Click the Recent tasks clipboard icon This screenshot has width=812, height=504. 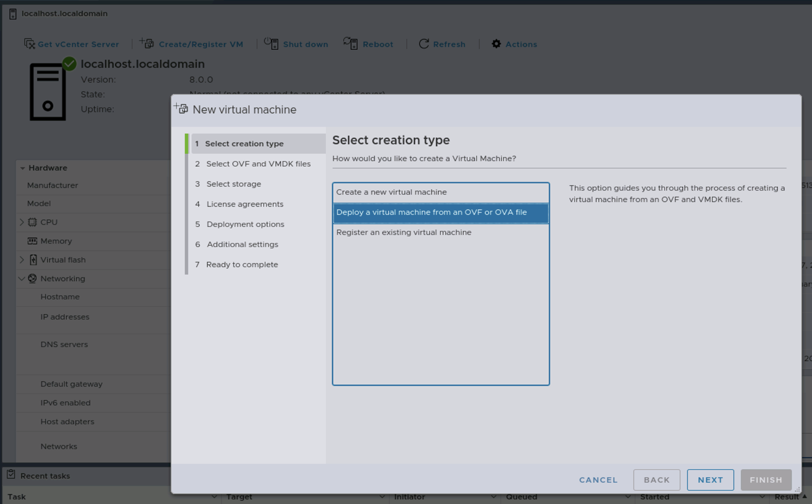11,475
